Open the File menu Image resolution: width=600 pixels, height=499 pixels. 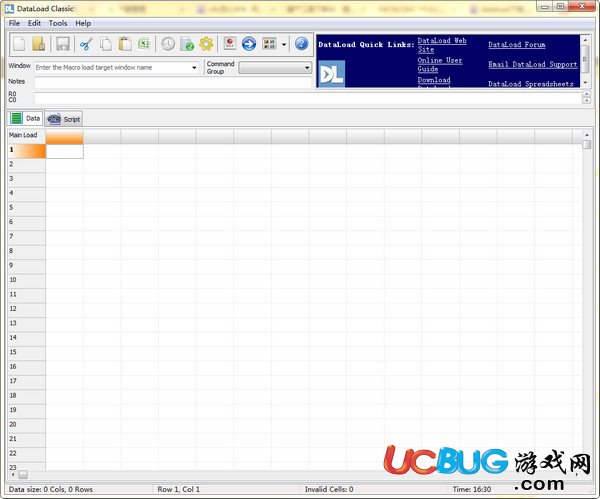pos(14,23)
